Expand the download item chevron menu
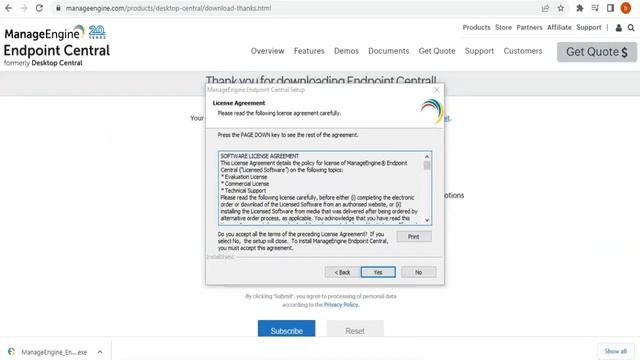The height and width of the screenshot is (360, 640). tap(100, 352)
